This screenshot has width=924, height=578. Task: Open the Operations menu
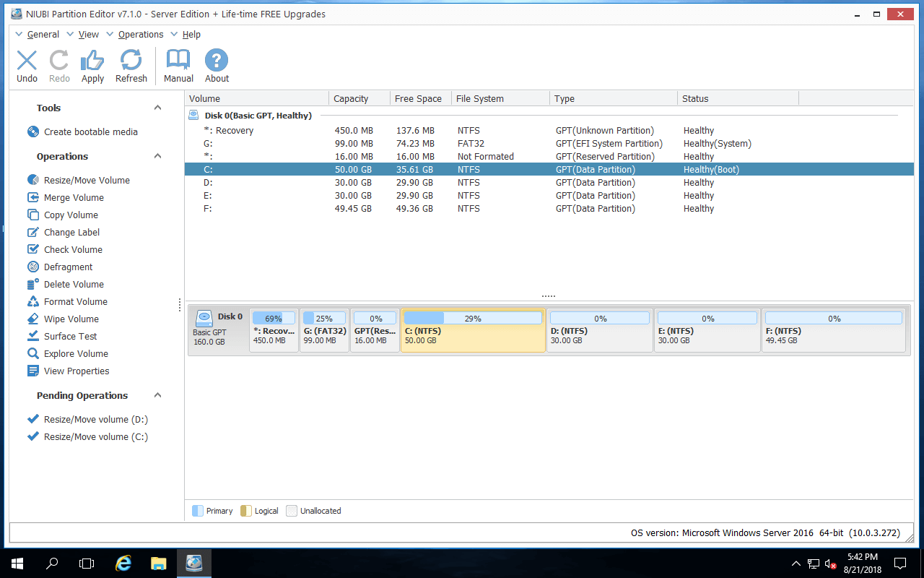(140, 34)
